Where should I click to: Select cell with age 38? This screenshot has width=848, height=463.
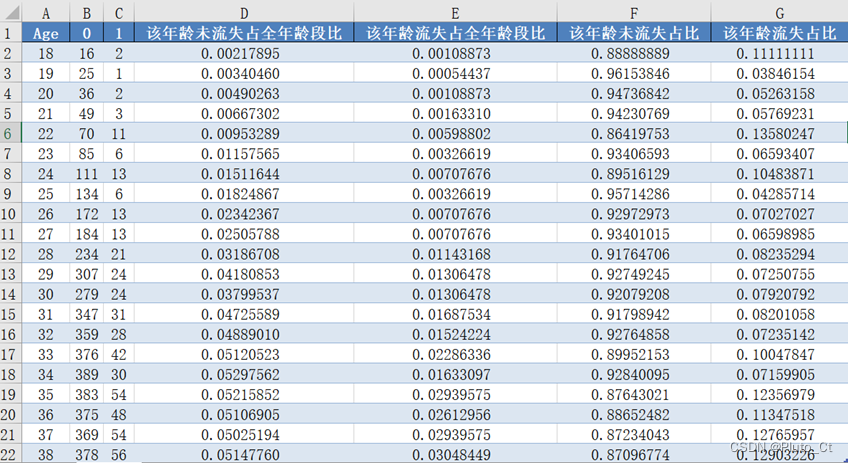[x=46, y=454]
